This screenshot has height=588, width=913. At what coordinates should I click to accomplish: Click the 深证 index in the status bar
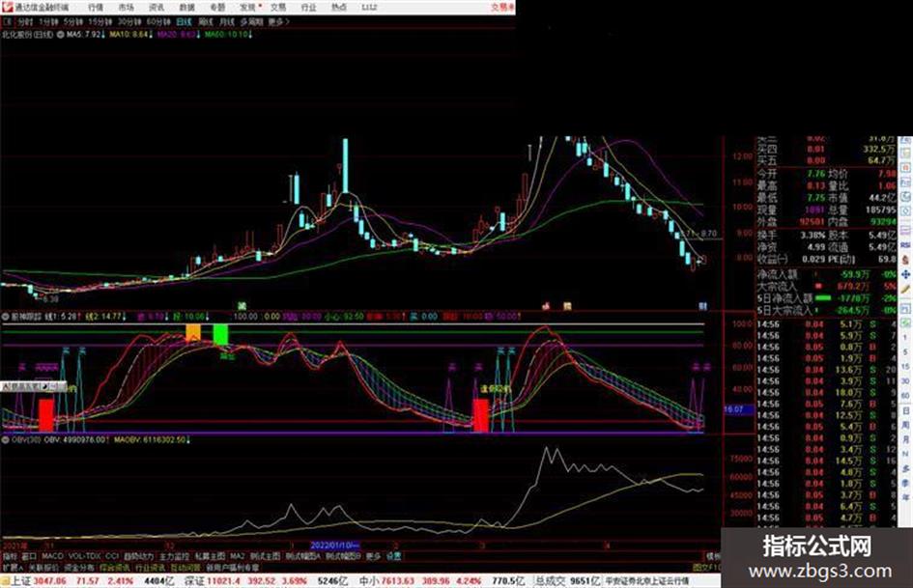pos(195,581)
